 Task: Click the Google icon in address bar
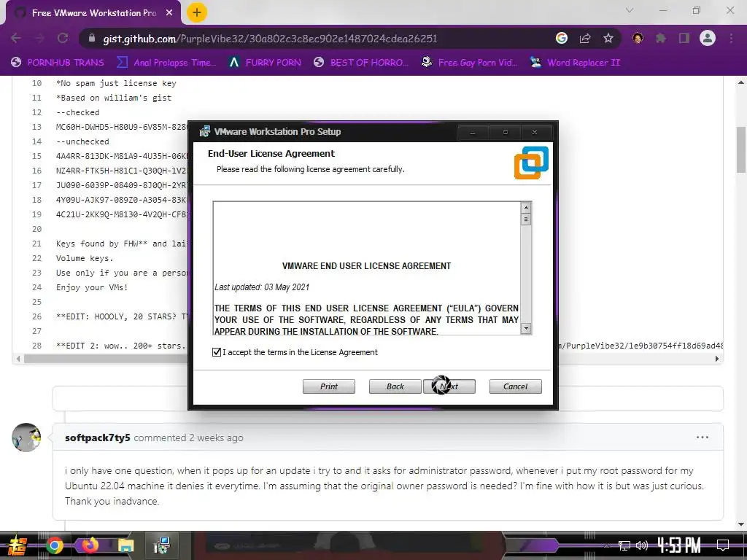(x=562, y=38)
